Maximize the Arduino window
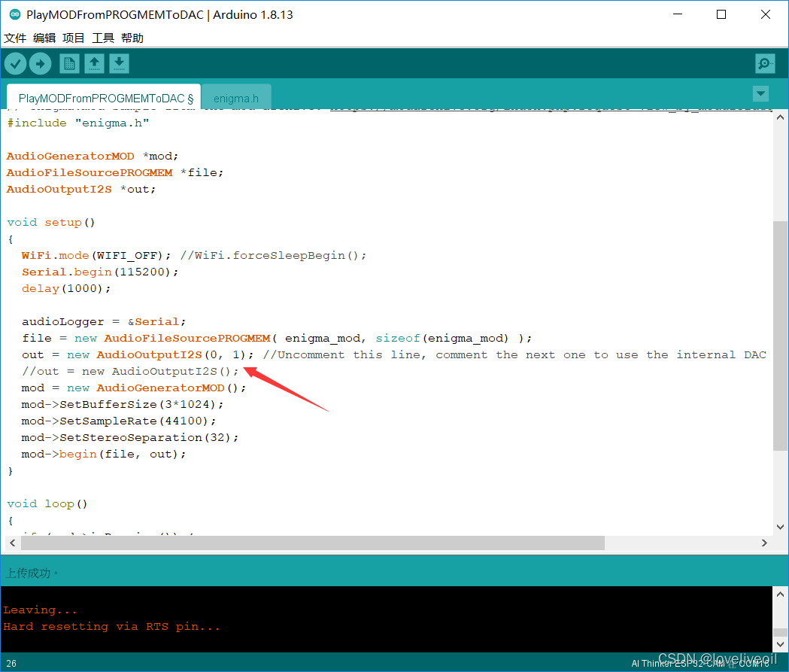Screen dimensions: 789x672 (721, 14)
